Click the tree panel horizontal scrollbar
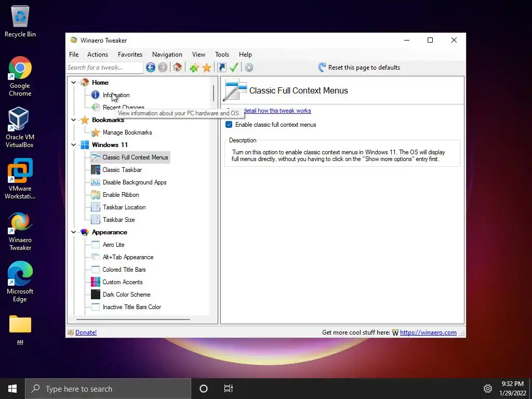Screen dimensions: 532x399 pos(133,320)
